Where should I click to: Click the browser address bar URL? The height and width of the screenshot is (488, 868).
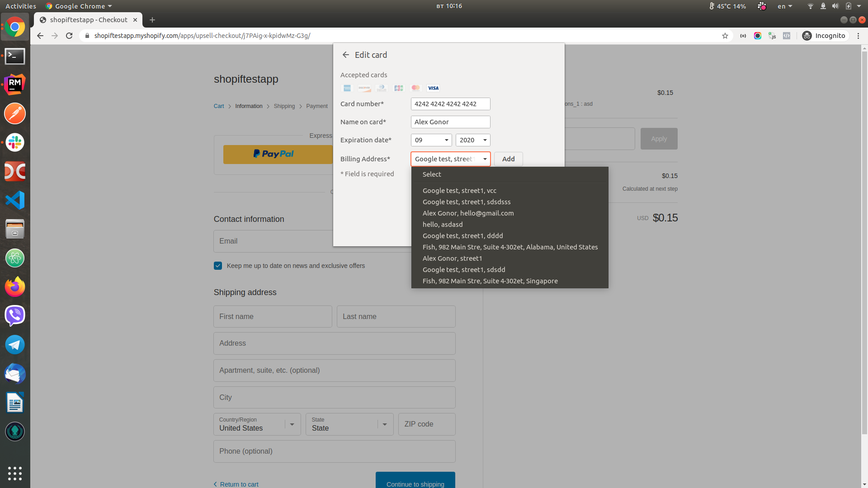click(x=202, y=36)
